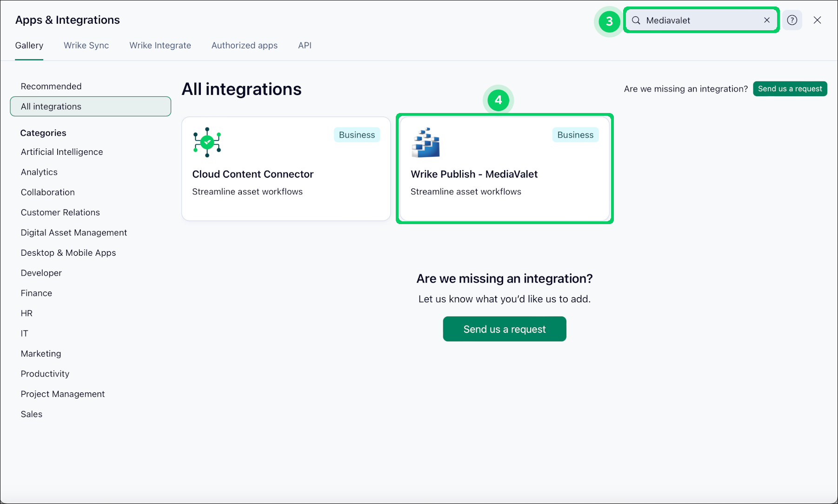Clear the Mediavalet search text
838x504 pixels.
(x=767, y=20)
